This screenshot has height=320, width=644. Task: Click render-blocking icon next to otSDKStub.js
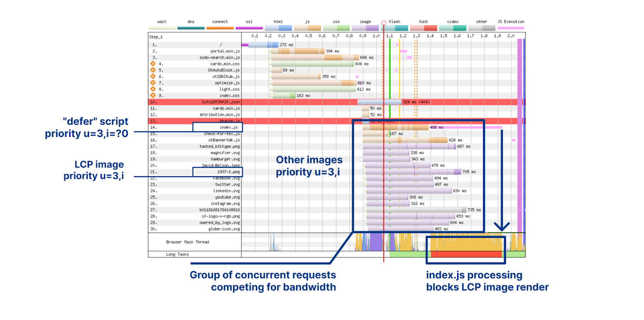click(153, 76)
